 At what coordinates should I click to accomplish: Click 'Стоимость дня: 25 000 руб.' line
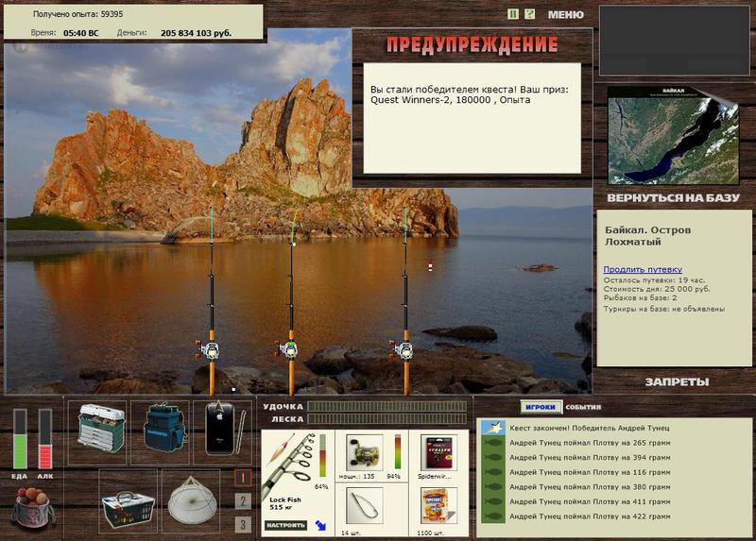(657, 289)
